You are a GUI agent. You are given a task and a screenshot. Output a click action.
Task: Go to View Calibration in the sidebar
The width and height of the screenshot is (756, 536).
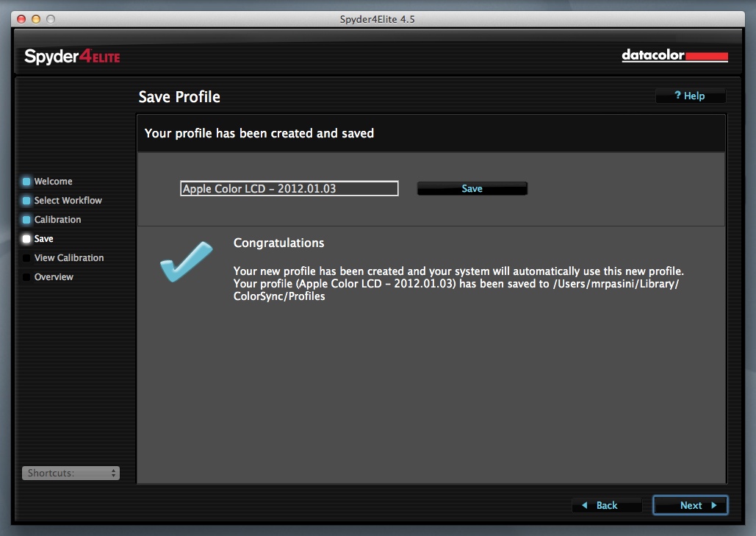coord(68,258)
